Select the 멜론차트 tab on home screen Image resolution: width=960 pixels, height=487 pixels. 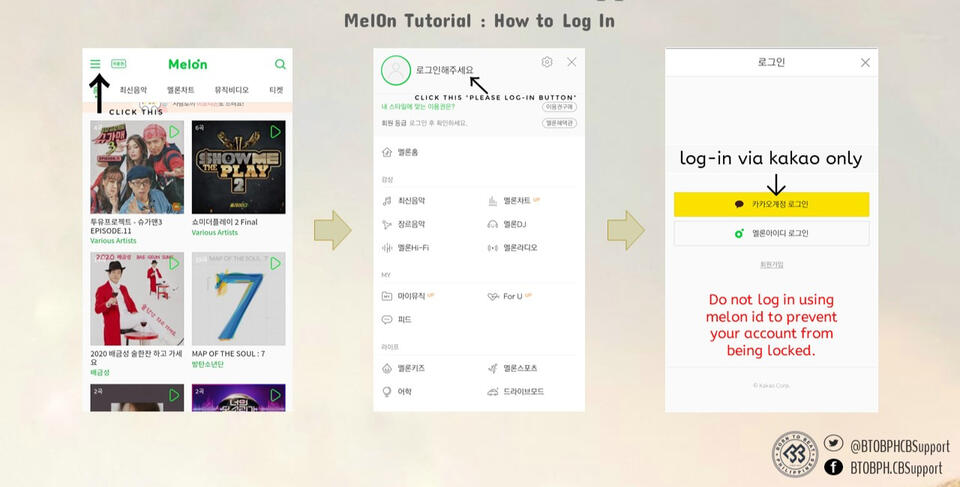click(x=180, y=89)
